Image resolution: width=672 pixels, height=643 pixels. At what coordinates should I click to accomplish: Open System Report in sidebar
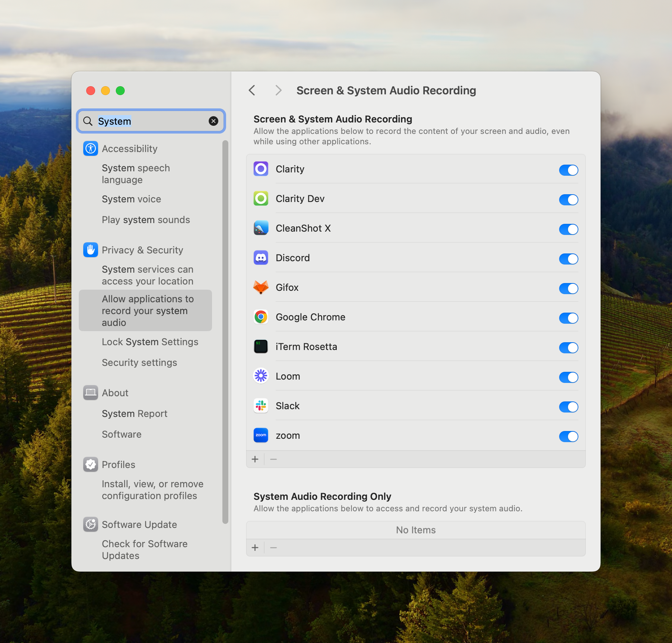click(x=135, y=414)
